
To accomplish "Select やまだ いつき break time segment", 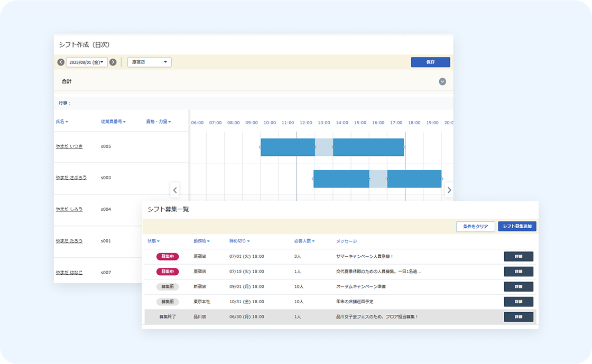I will point(324,147).
